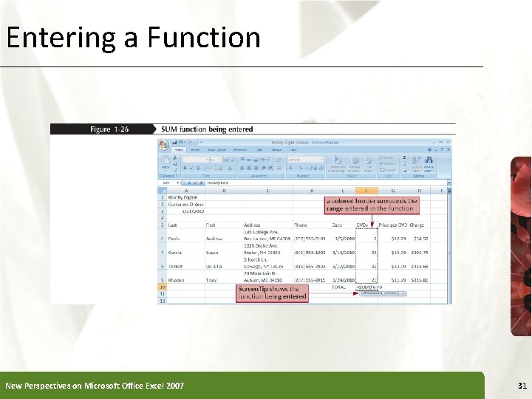Click the Cell Styles button
Screen dimensions: 532x399
369,164
